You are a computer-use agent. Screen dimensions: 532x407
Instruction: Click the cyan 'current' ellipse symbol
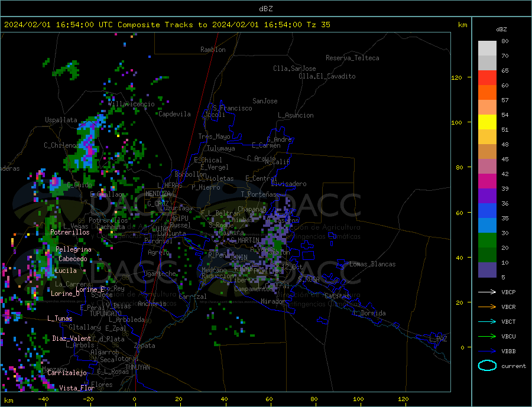(x=487, y=366)
